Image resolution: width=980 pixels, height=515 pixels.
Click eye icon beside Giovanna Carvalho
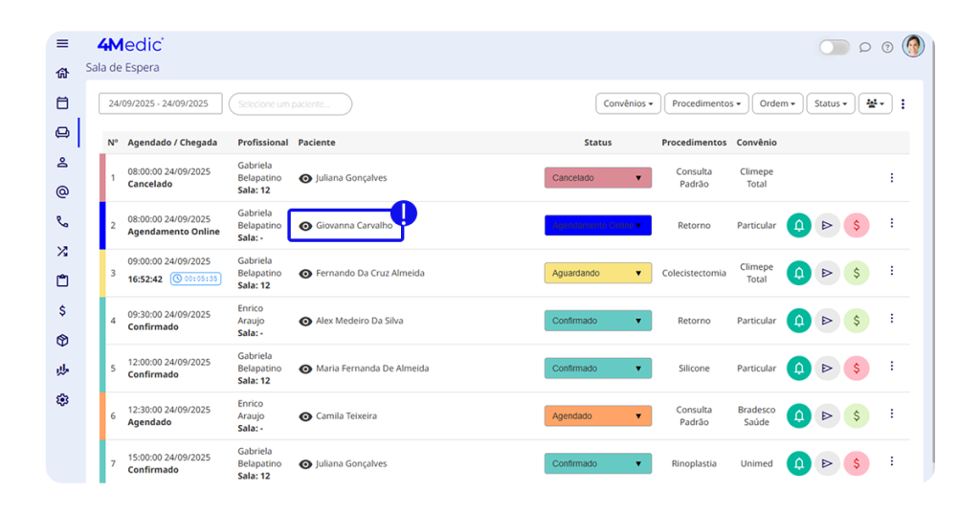305,226
